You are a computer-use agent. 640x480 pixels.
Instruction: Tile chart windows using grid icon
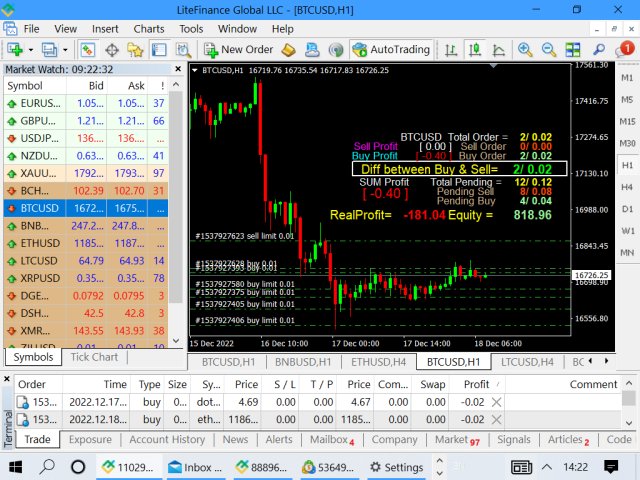573,50
